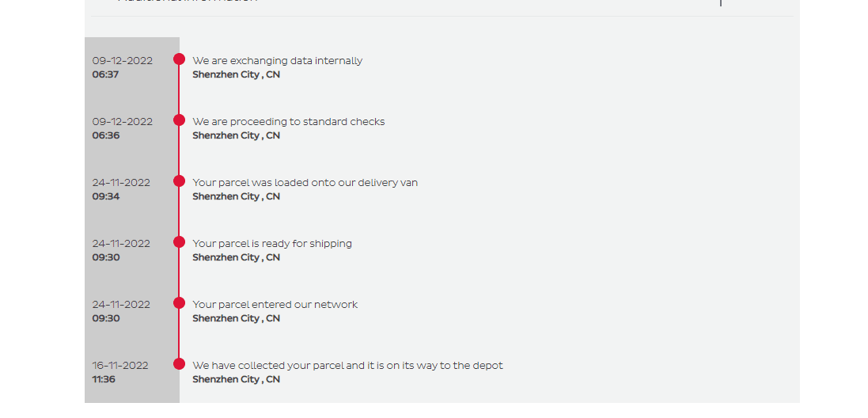Viewport: 868px width, 418px height.
Task: Click 'Shenzhen City, CN' under the collected parcel event
Action: [x=236, y=379]
